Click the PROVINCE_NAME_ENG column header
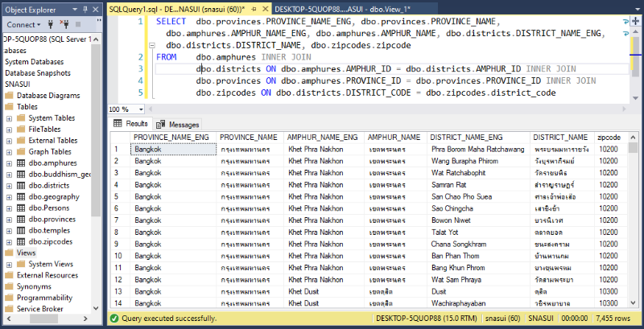644x329 pixels. [171, 138]
